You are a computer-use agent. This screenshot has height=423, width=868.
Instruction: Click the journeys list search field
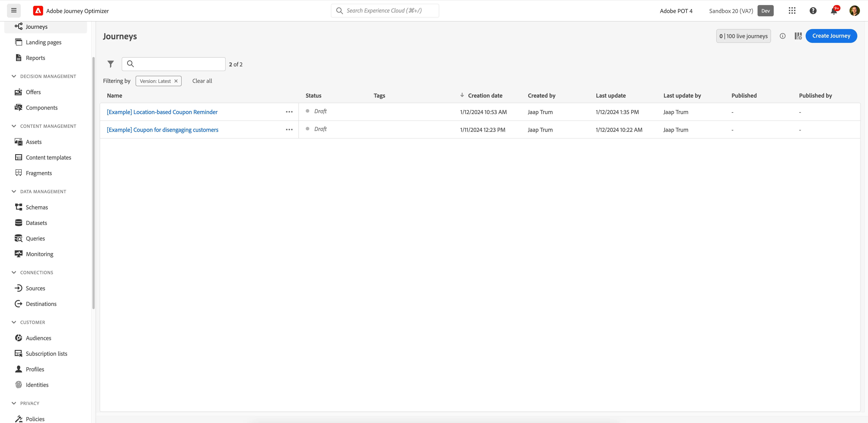173,64
